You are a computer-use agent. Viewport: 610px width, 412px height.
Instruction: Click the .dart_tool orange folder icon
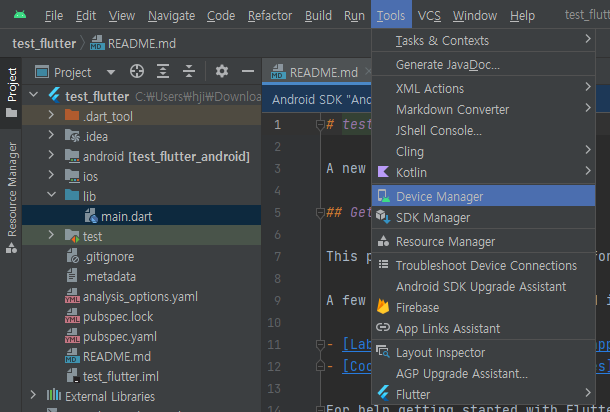click(x=72, y=115)
